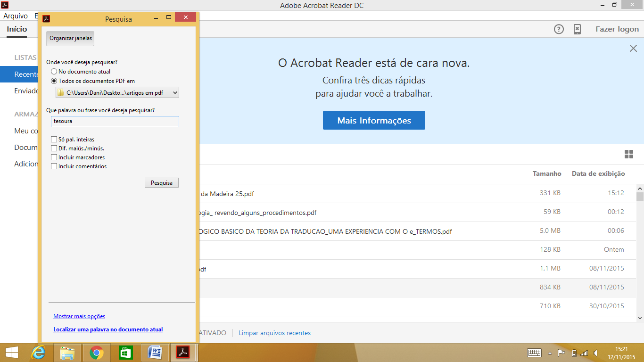
Task: Open 'revendo_alguns_procedimentos.pdf' file row
Action: pos(417,212)
